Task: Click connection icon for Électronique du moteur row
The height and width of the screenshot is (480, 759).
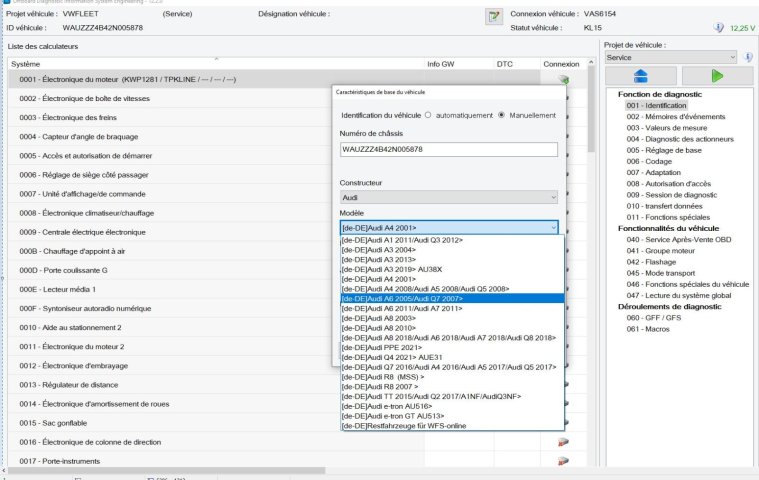Action: tap(563, 79)
